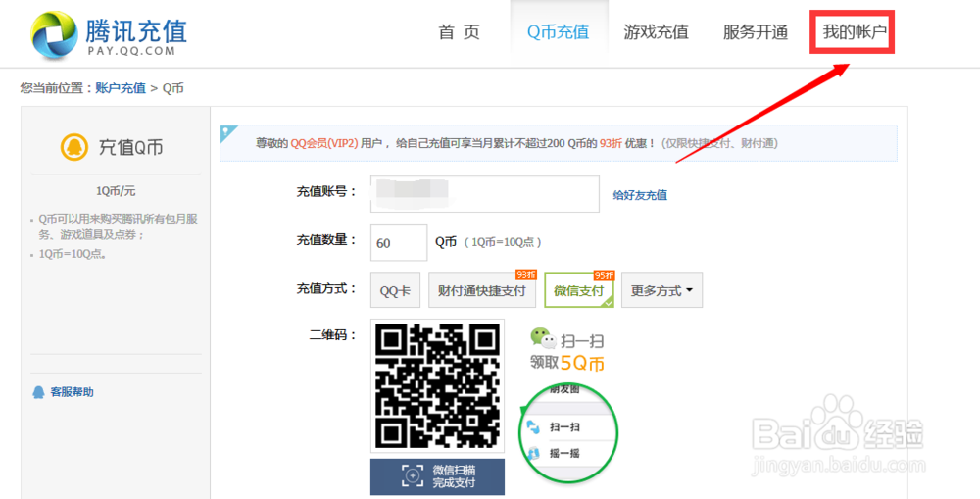Click the 95折 badge on 微信支付
Viewport: 980px width, 499px height.
click(x=604, y=275)
